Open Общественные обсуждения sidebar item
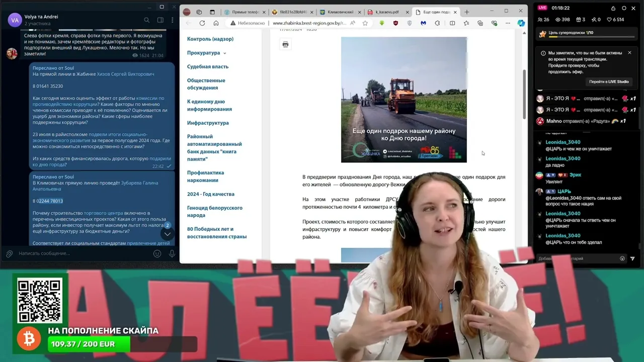The image size is (644, 362). tap(206, 84)
